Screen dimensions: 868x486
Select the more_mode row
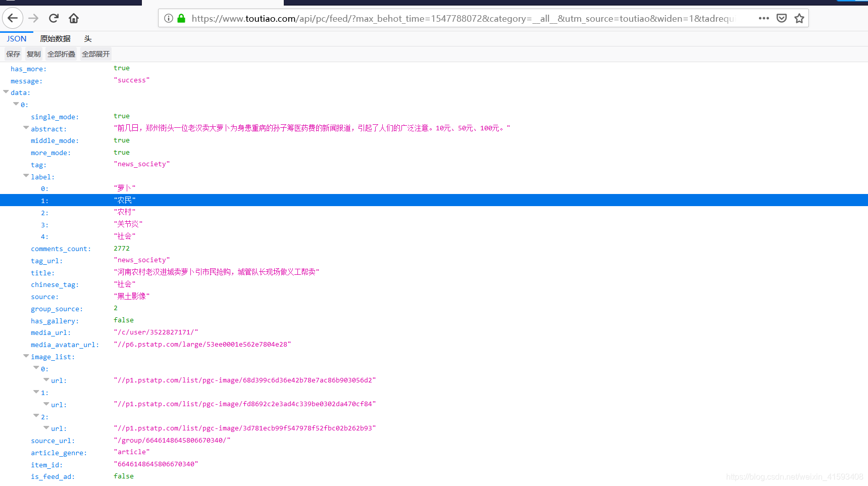click(434, 153)
